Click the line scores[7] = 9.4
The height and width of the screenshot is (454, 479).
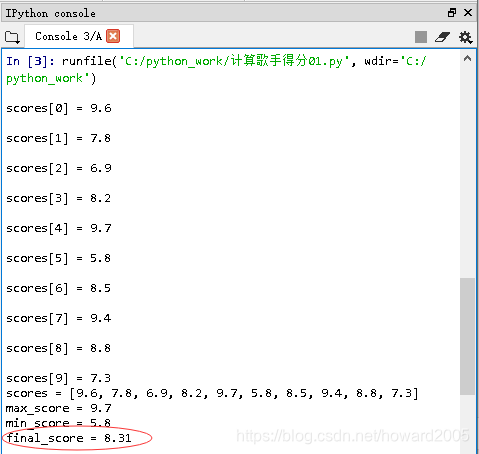[59, 318]
